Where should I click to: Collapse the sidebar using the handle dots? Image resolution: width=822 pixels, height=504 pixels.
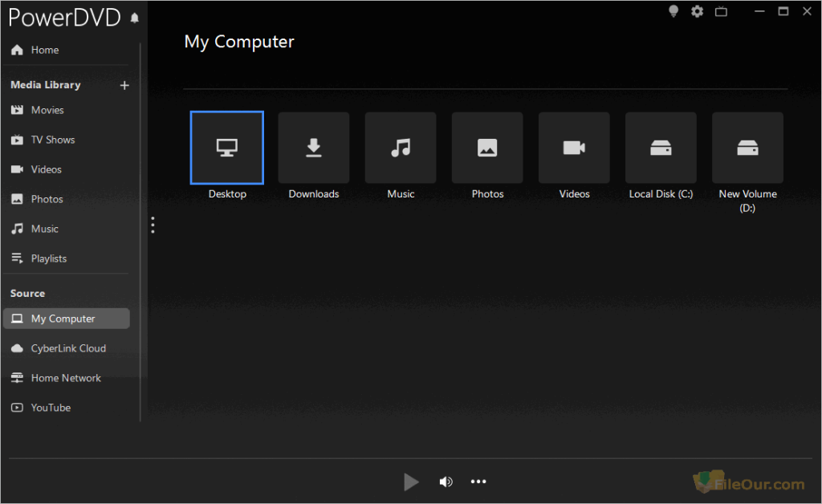tap(153, 225)
